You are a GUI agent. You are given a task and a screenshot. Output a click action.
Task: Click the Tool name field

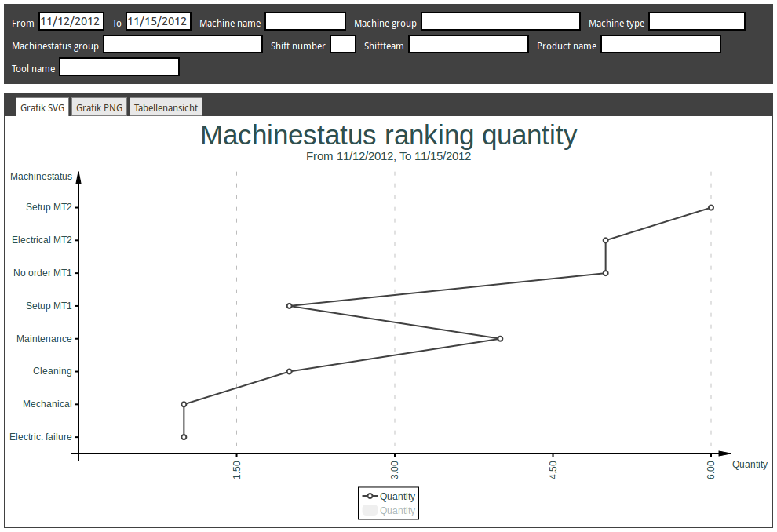click(x=119, y=67)
